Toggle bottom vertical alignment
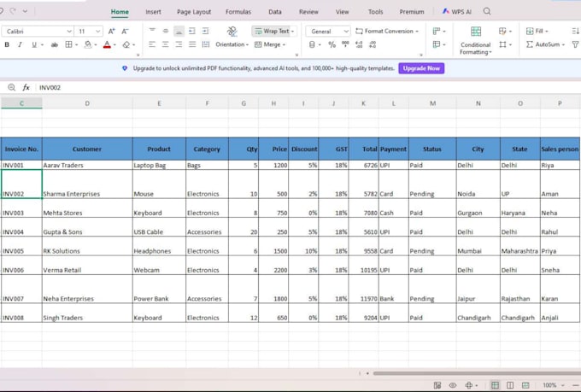This screenshot has width=581, height=392. coord(179,31)
